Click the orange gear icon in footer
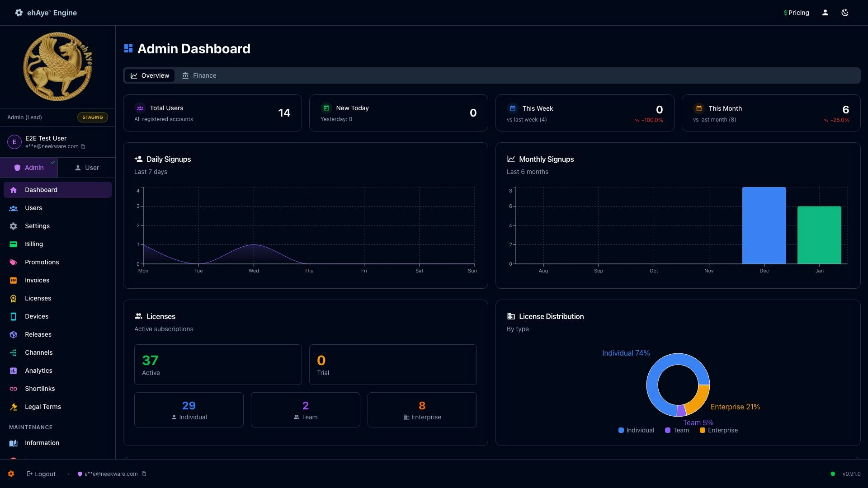 point(11,474)
